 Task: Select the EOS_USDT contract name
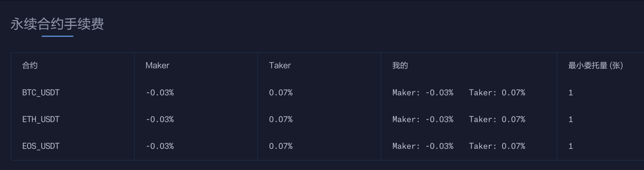point(41,146)
